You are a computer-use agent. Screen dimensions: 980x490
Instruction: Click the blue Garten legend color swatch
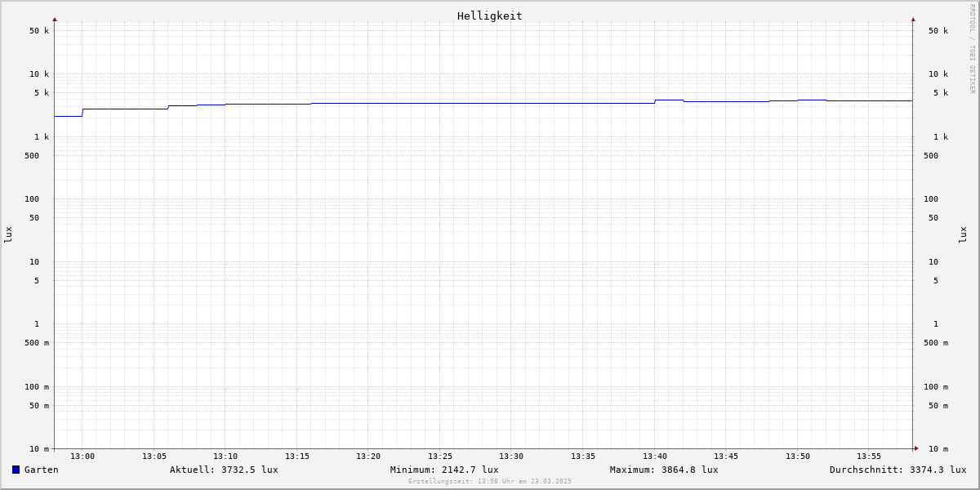click(16, 470)
